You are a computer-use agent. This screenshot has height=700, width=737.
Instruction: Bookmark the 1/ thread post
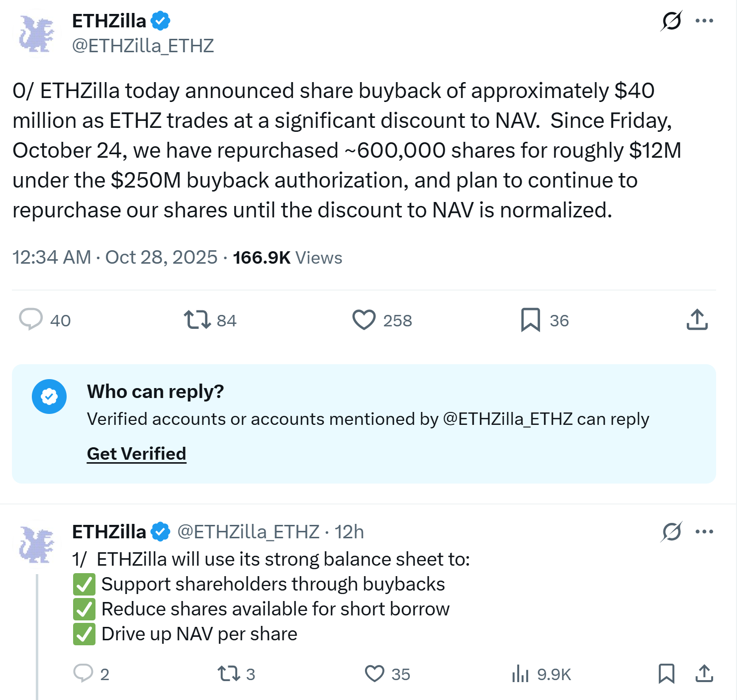click(666, 674)
